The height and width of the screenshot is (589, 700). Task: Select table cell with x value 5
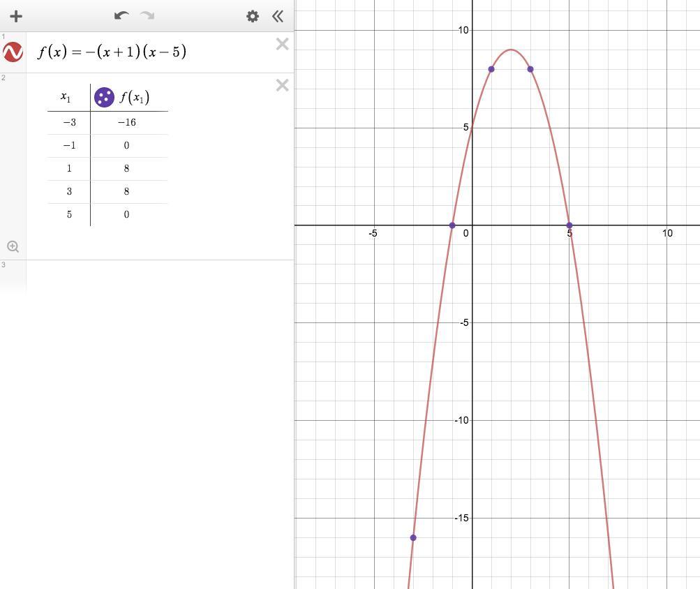[69, 214]
